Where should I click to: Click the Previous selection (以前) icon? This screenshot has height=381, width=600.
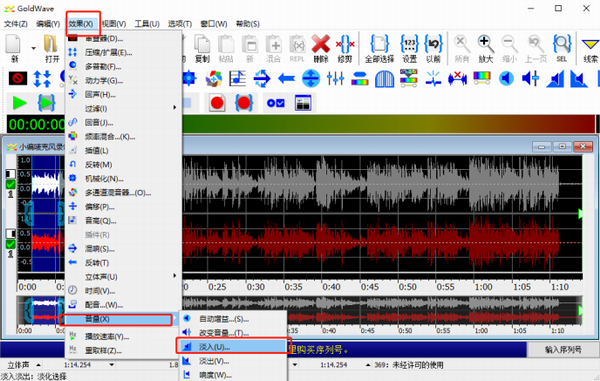(433, 48)
